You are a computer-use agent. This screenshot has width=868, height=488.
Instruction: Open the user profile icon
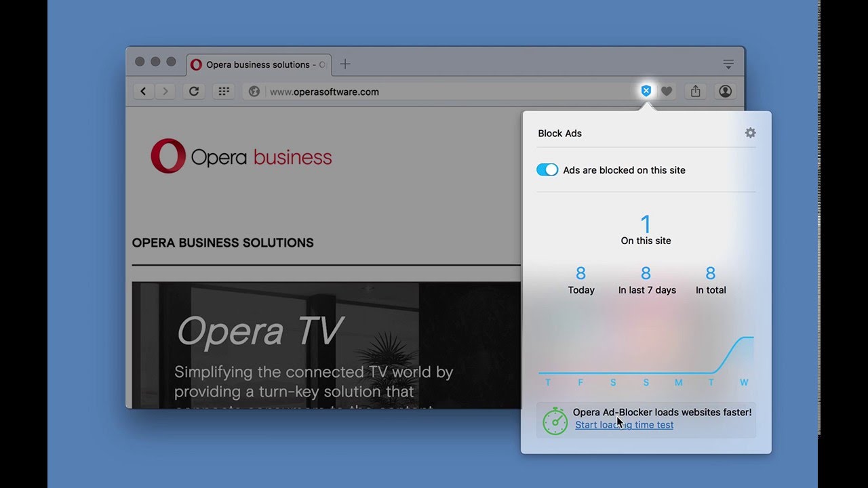point(725,90)
